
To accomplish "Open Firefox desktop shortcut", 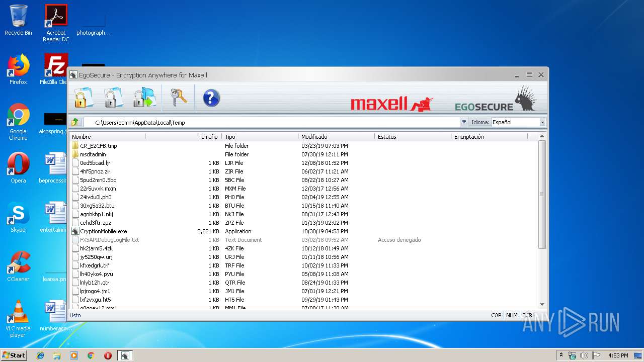I will pos(18,69).
